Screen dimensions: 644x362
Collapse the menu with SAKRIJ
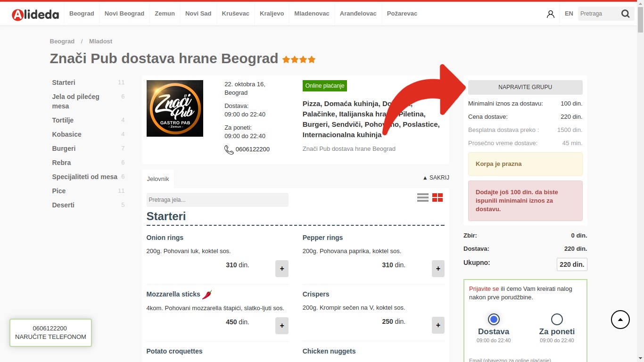[436, 178]
